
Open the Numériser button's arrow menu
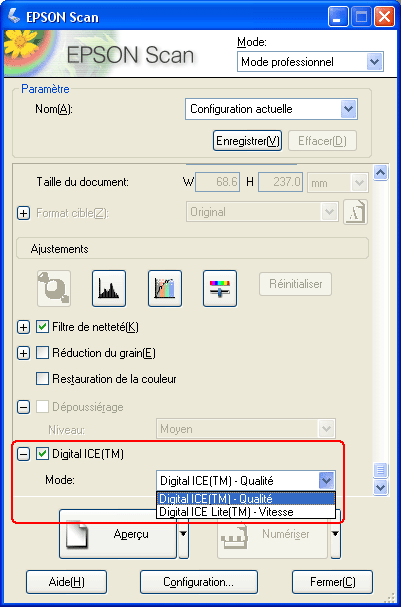336,534
